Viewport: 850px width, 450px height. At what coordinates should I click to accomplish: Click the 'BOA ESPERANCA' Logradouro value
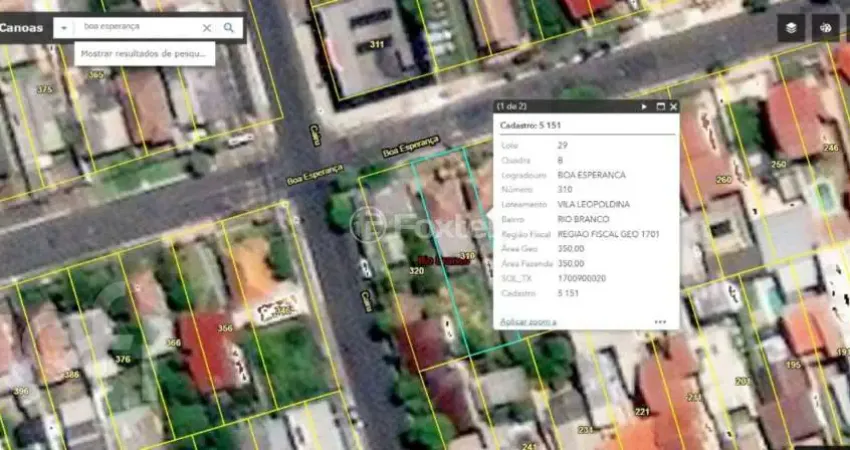(591, 175)
